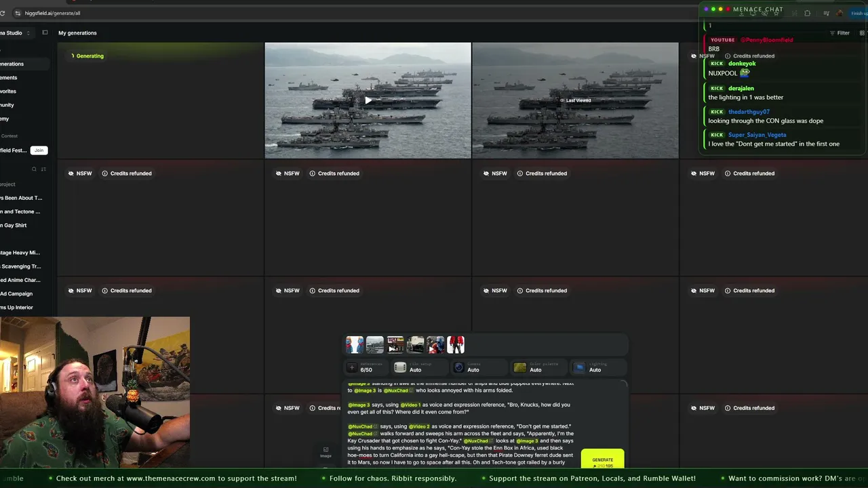This screenshot has width=868, height=488.
Task: Toggle NSFW eye in second row second card
Action: [278, 174]
